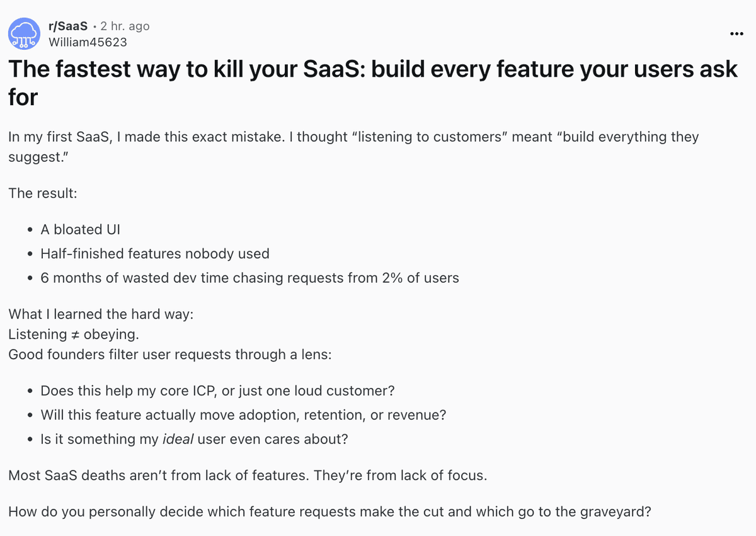Click the r/SaaS cloud community avatar
This screenshot has width=756, height=536.
click(24, 34)
